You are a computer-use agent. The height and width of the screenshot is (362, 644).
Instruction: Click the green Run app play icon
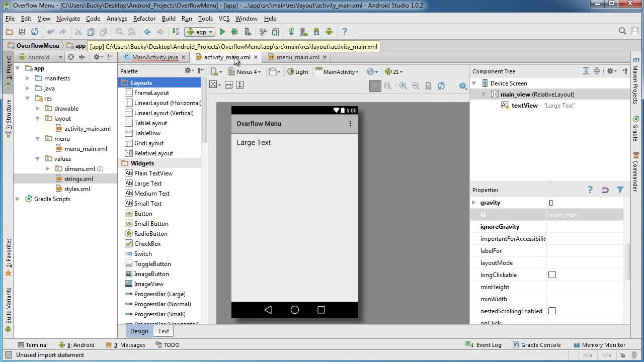[222, 32]
